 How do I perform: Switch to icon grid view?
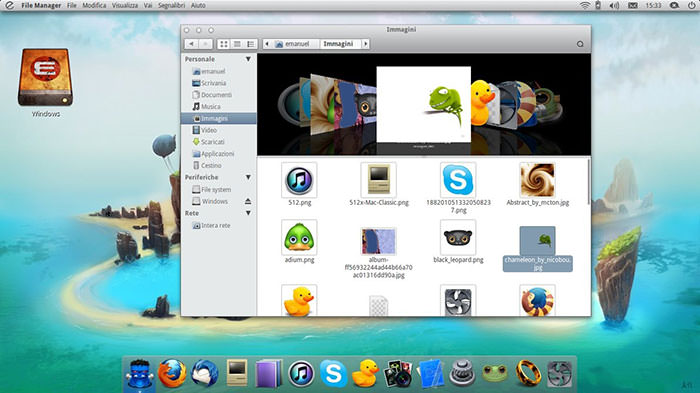point(224,44)
